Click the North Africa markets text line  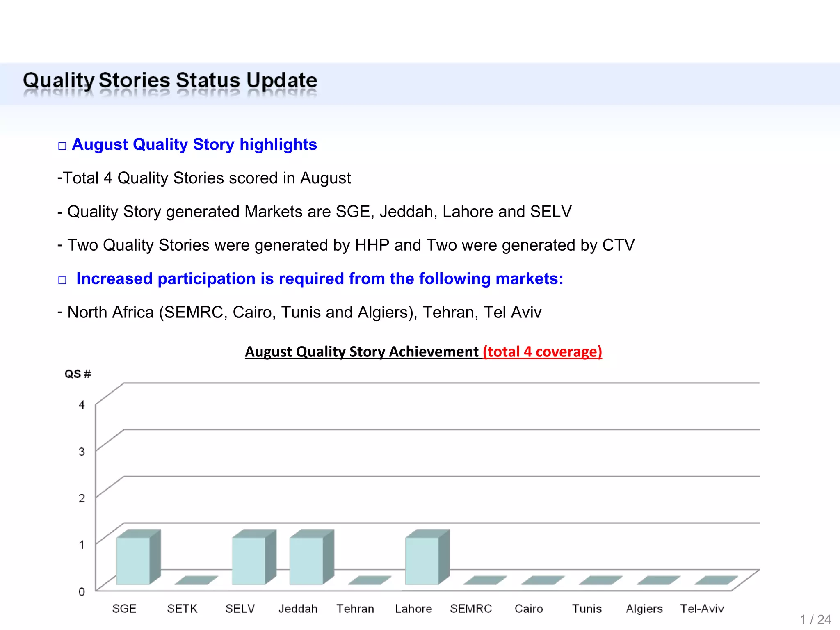click(x=299, y=313)
